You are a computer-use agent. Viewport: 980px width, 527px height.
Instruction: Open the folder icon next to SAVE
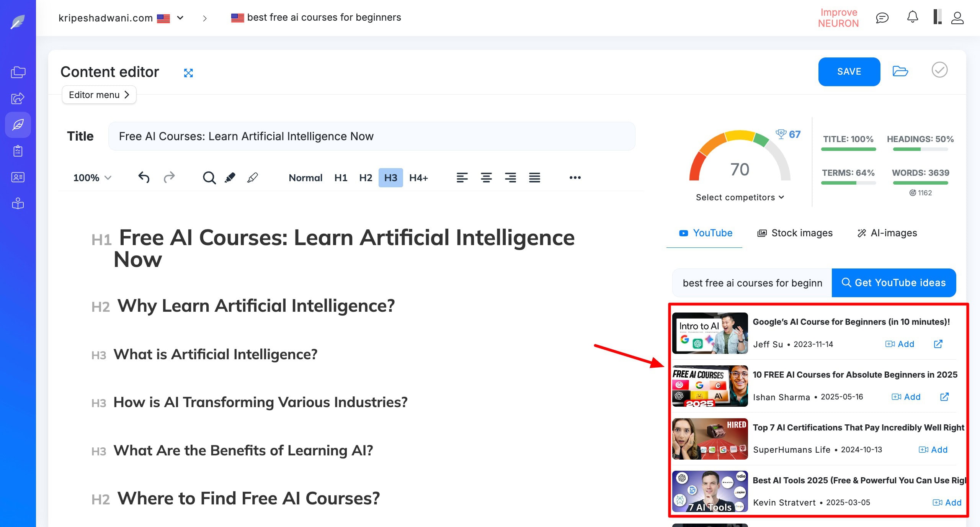pyautogui.click(x=900, y=71)
